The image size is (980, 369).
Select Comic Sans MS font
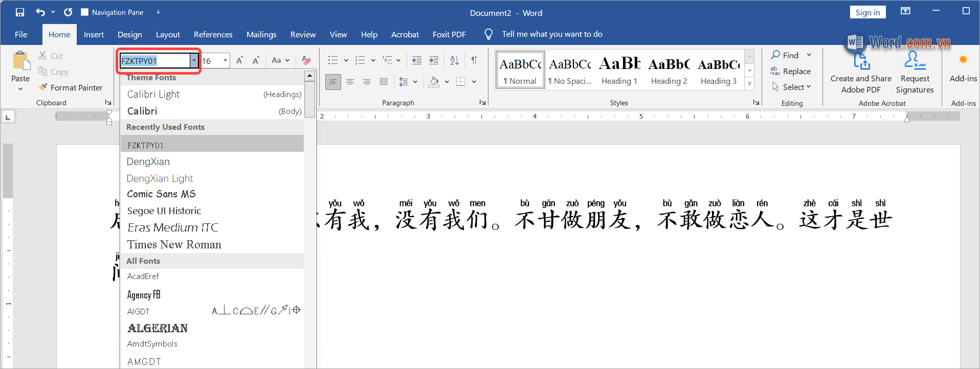[x=212, y=194]
